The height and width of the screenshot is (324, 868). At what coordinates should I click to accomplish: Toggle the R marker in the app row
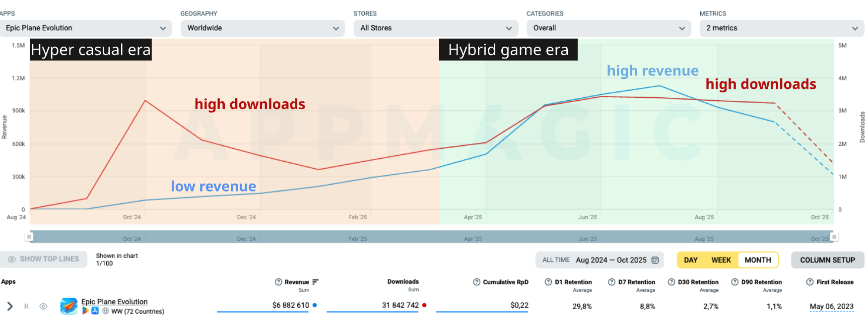tap(26, 306)
